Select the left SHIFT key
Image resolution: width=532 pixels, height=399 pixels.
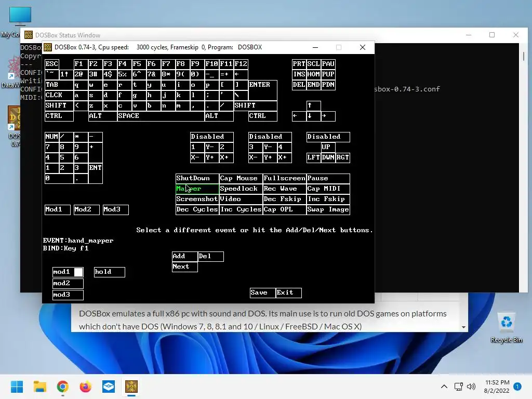pyautogui.click(x=59, y=106)
